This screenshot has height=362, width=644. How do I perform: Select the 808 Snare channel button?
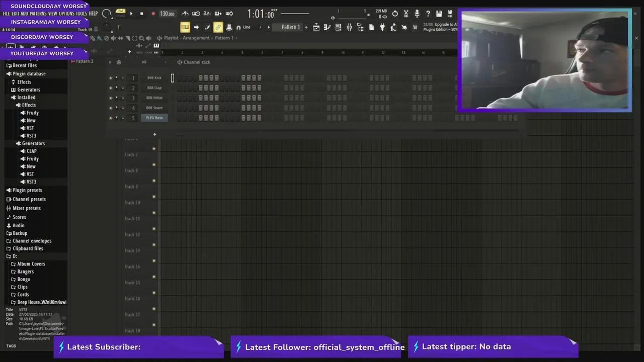coord(154,108)
